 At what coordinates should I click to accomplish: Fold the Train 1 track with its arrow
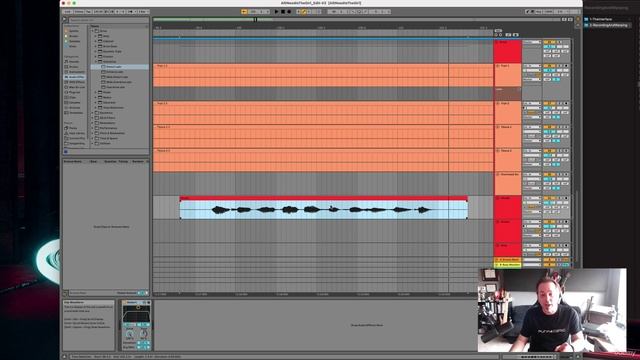point(498,66)
